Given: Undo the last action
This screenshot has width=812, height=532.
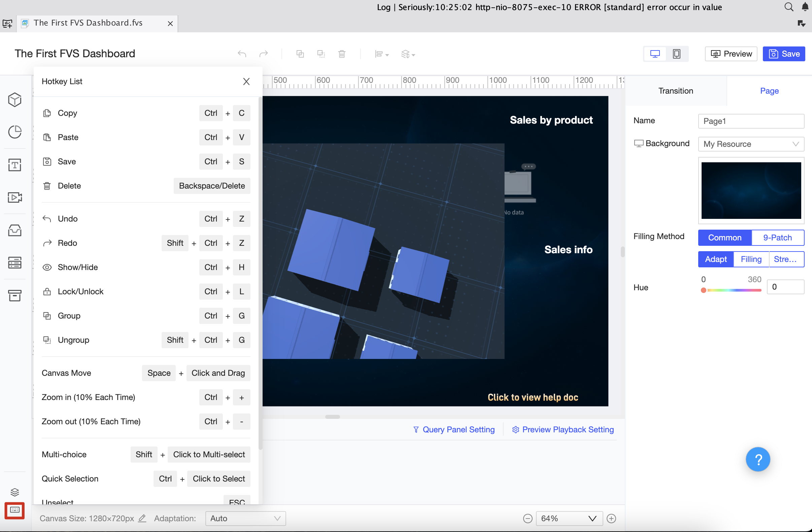Looking at the screenshot, I should click(242, 54).
